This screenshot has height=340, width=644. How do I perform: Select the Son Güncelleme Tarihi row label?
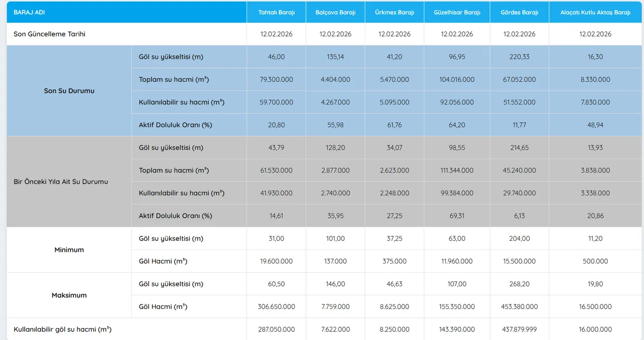[49, 34]
